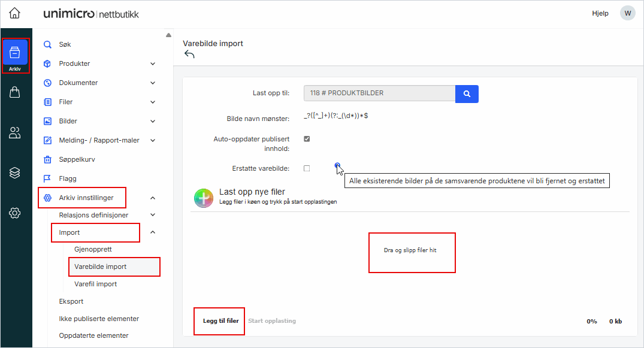This screenshot has width=644, height=348.
Task: Click the Dra og slipp filer hit area
Action: [411, 252]
